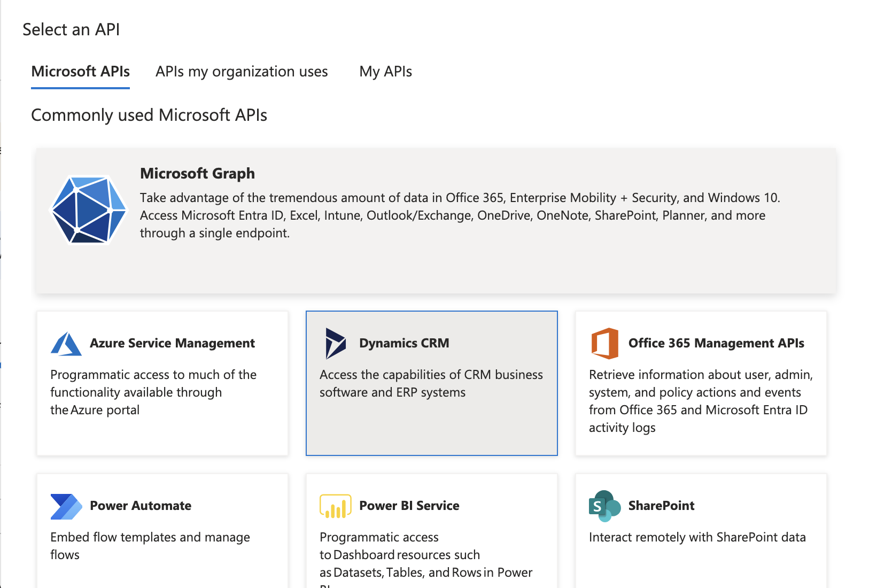Click the Office 365 orange logo
This screenshot has height=588, width=869.
click(x=605, y=344)
